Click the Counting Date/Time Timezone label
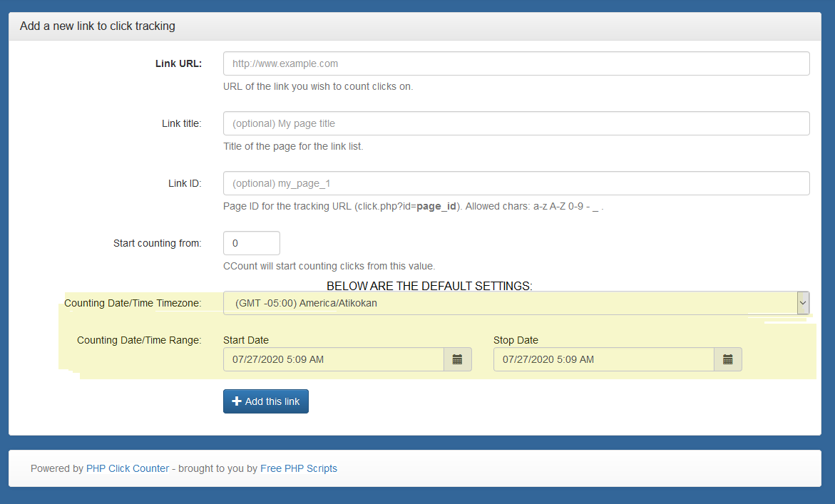The width and height of the screenshot is (835, 504). (x=133, y=303)
